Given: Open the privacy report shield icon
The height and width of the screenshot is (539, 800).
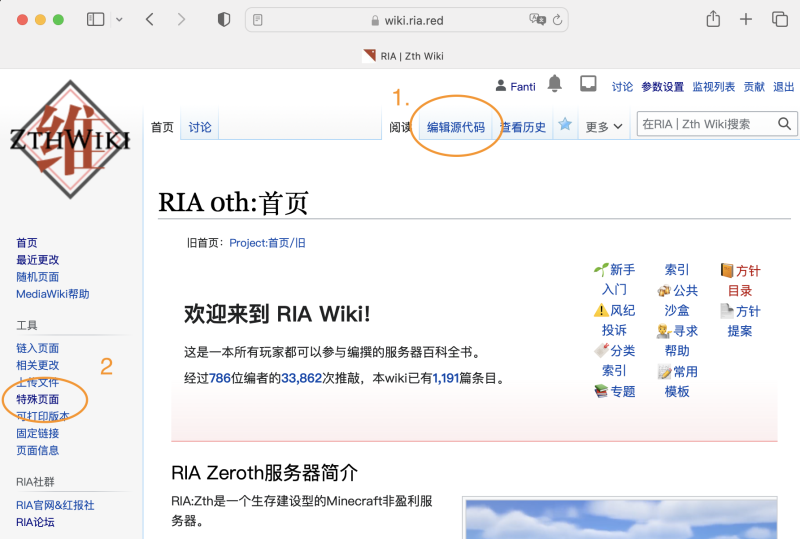Looking at the screenshot, I should [223, 20].
